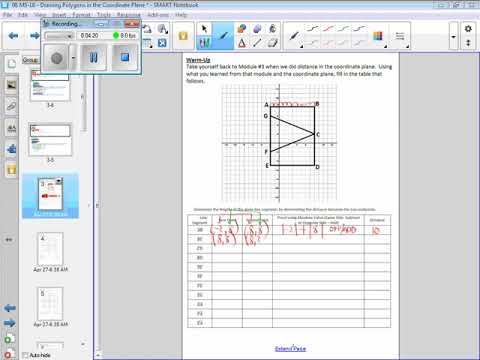Pause the screen recording
480x360 pixels.
coord(94,58)
